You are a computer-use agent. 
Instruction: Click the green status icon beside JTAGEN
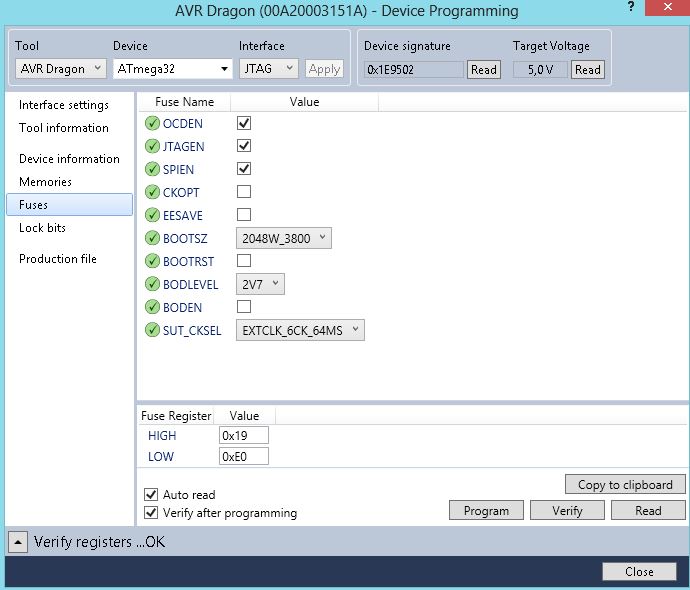[152, 146]
